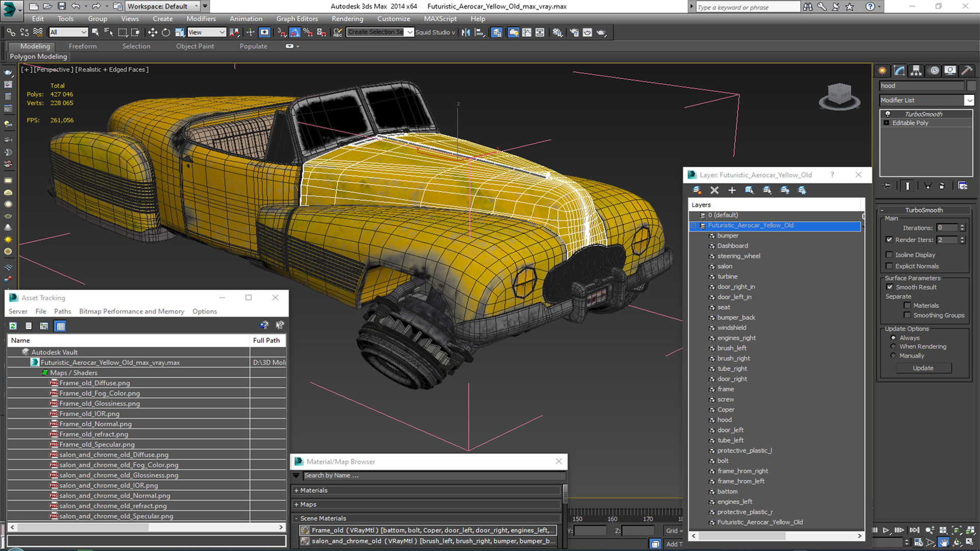
Task: Open the Utilities hammer panel tab
Action: point(966,70)
